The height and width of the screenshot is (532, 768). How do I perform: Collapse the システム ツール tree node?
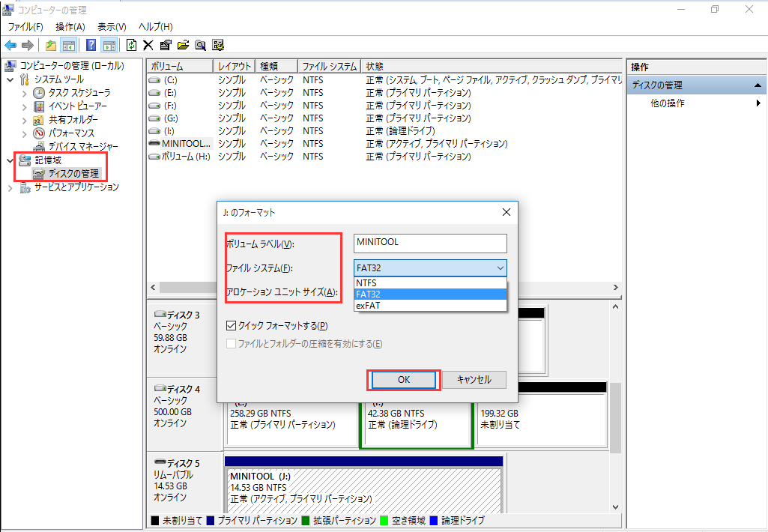click(10, 79)
